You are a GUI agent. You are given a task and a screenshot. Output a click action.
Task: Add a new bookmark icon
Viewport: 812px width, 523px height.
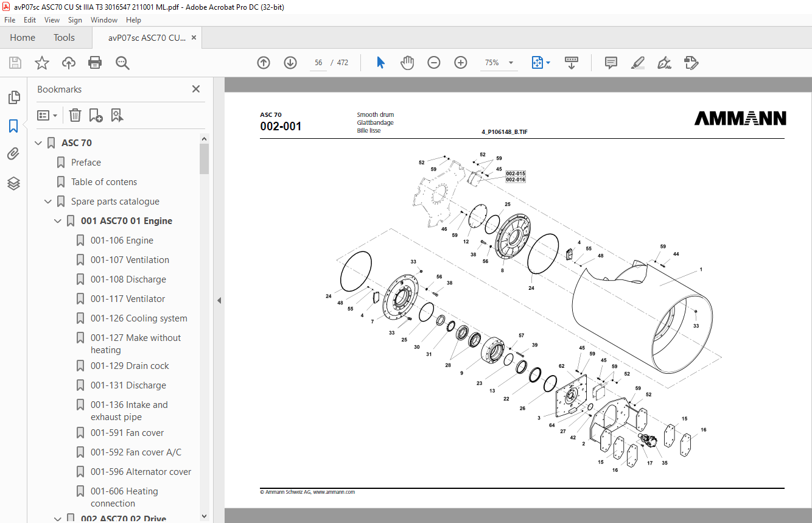(x=96, y=115)
